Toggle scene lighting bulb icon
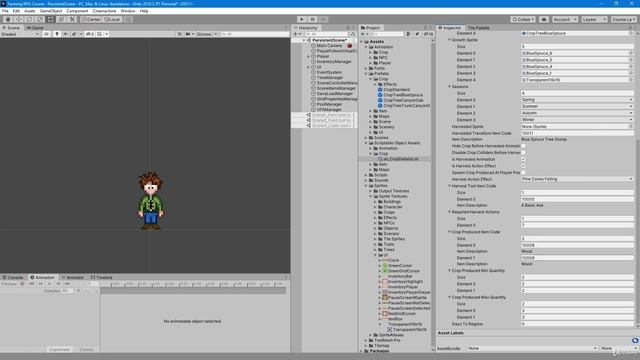Screen dimensions: 640x360 click(57, 34)
